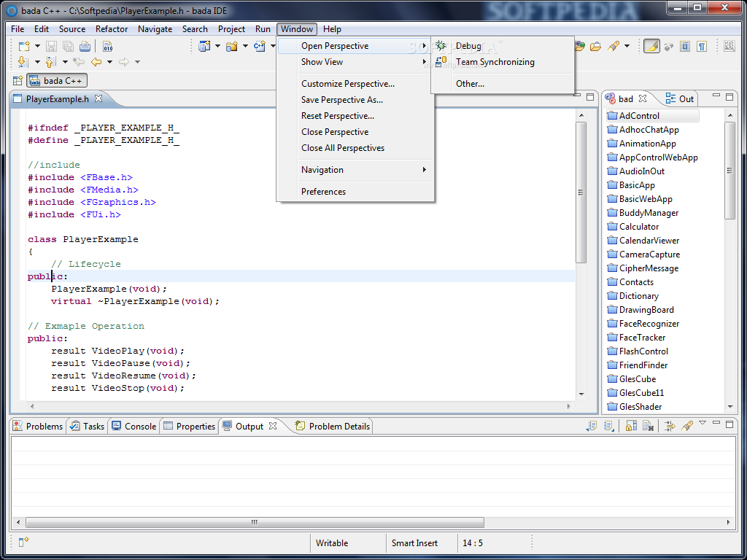Choose Other... in perspective submenu
This screenshot has width=747, height=560.
503,84
